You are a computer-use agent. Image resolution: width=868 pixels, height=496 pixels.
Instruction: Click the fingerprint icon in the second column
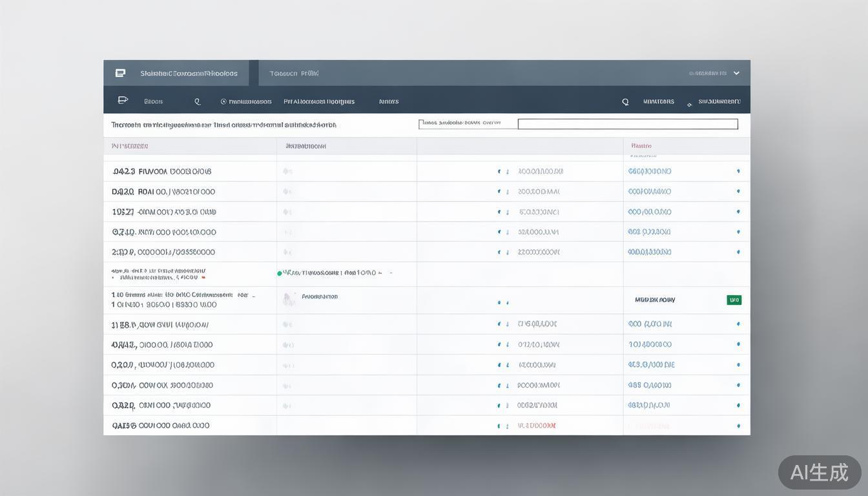click(x=289, y=298)
